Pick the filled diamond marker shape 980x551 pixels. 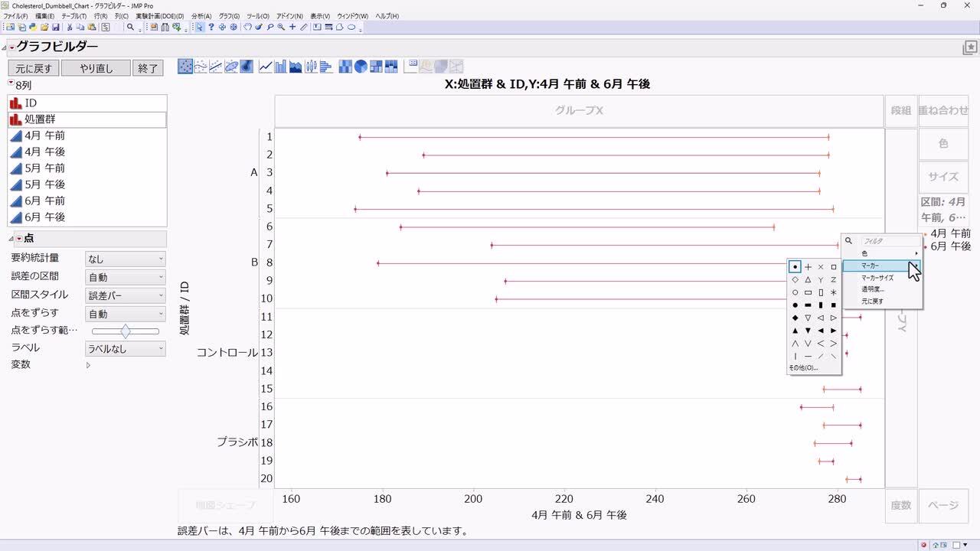point(795,318)
